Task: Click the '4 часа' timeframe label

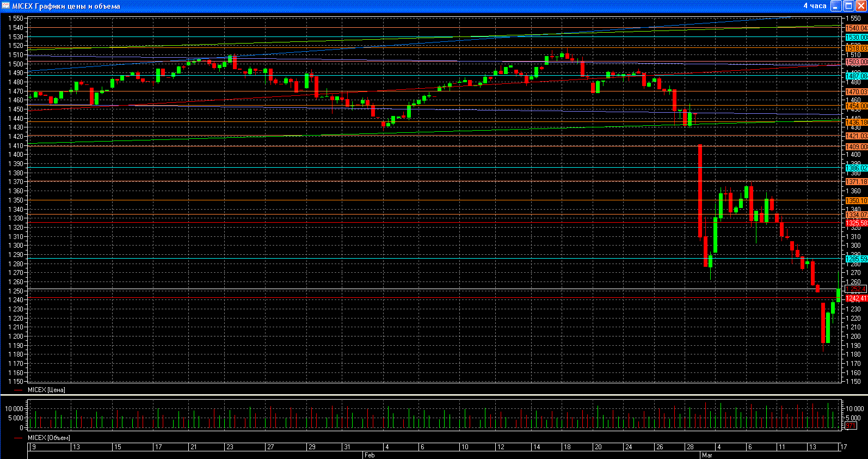Action: 815,6
